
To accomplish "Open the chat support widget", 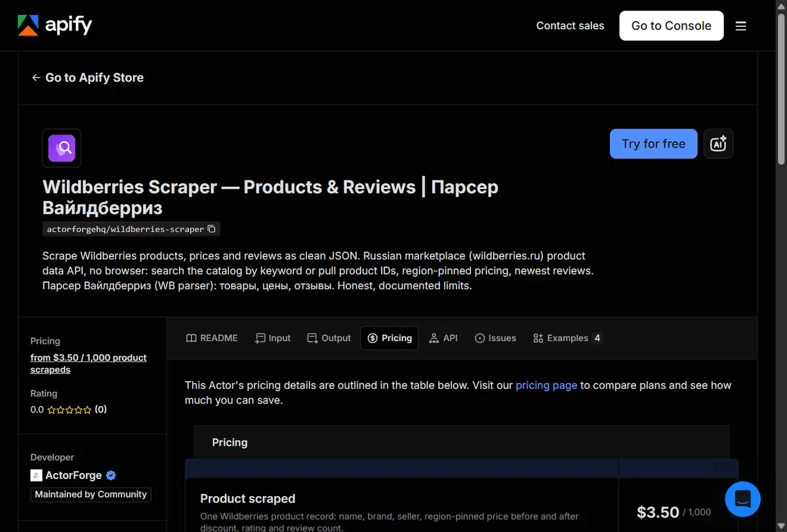I will (x=742, y=499).
